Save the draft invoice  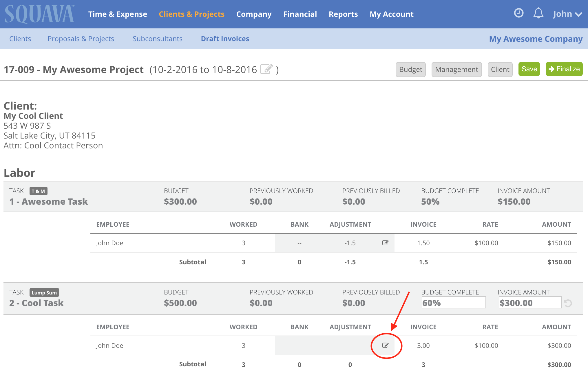point(529,69)
